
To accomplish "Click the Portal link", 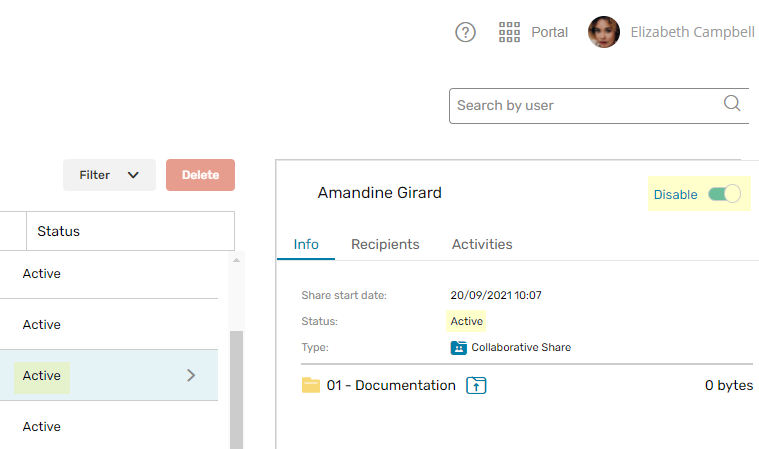I will 549,32.
